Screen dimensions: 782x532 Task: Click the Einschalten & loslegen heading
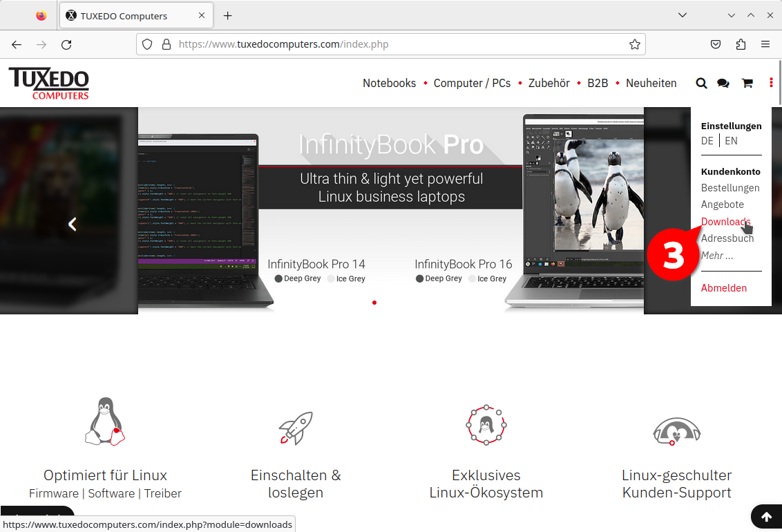(x=296, y=484)
